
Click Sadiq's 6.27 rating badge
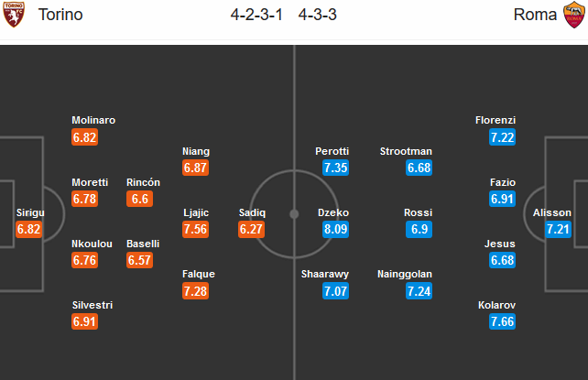pyautogui.click(x=251, y=229)
